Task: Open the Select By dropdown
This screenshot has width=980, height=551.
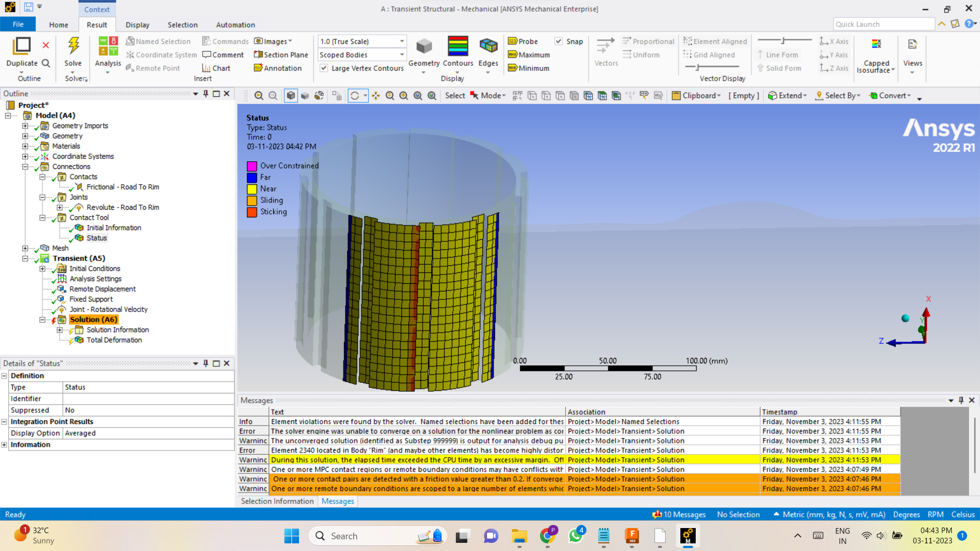Action: 838,95
